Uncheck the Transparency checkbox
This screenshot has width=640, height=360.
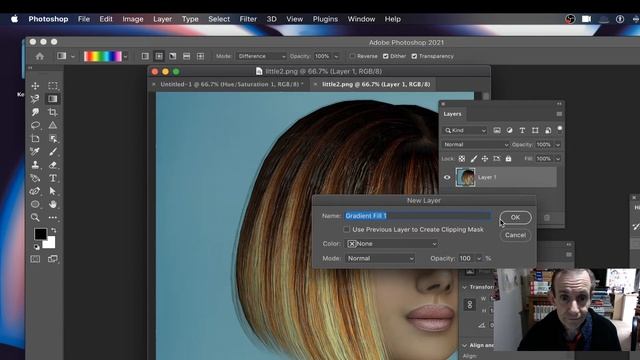pos(414,56)
